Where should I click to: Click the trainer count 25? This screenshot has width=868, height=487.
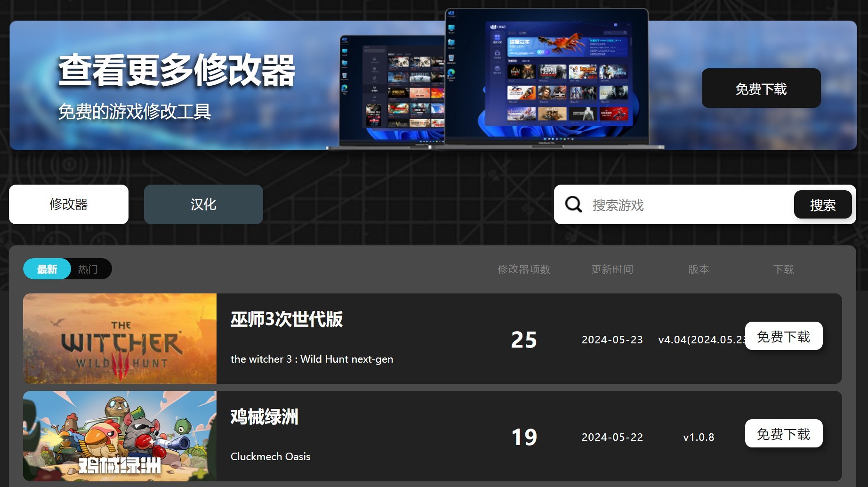524,340
